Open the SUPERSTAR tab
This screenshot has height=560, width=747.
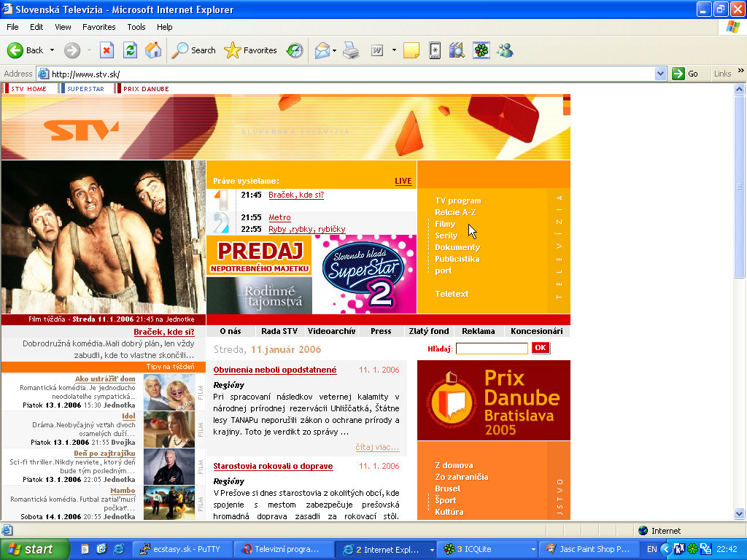[x=85, y=88]
